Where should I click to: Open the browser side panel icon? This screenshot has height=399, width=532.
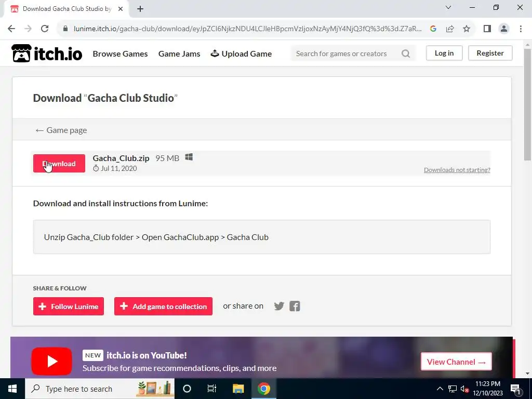tap(487, 29)
